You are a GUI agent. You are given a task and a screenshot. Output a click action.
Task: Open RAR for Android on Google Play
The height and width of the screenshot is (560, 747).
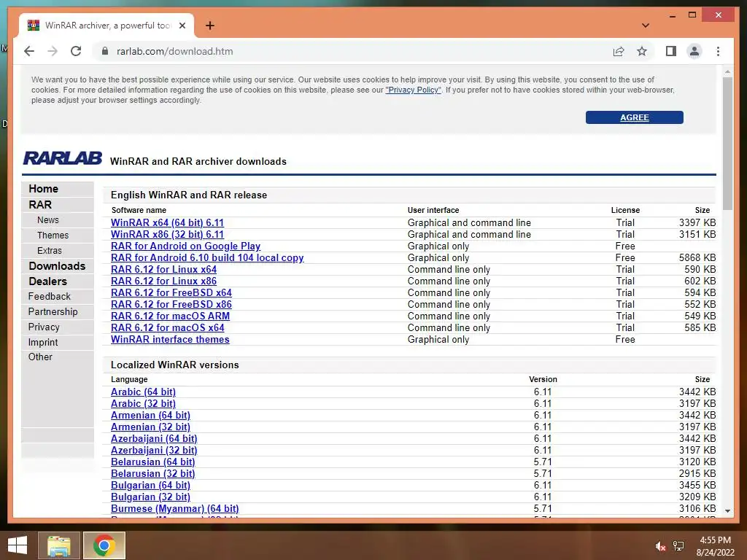(x=186, y=246)
